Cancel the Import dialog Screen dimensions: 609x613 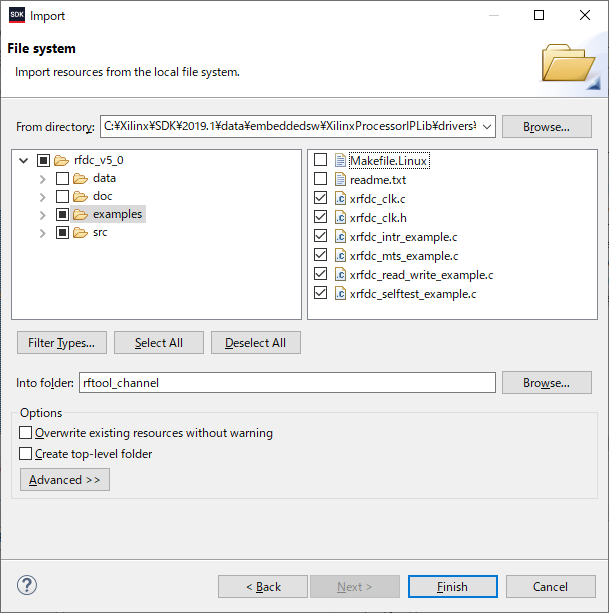pos(551,586)
